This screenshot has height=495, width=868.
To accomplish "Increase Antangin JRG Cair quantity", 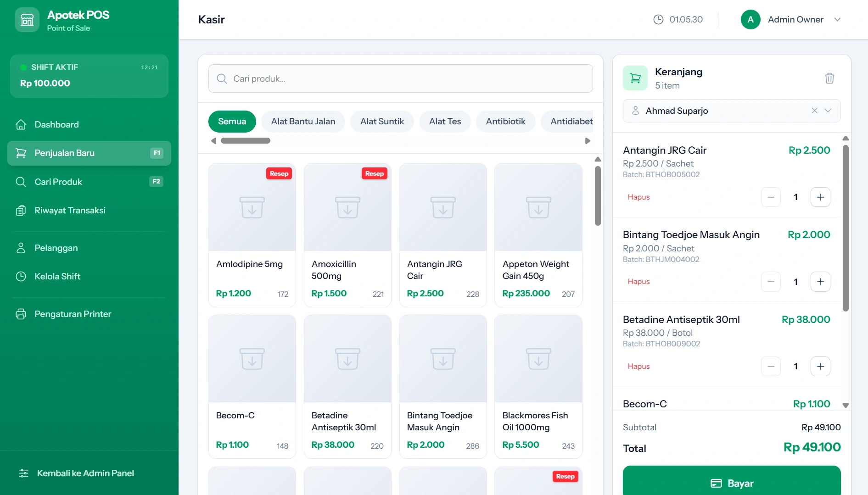I will (x=820, y=197).
